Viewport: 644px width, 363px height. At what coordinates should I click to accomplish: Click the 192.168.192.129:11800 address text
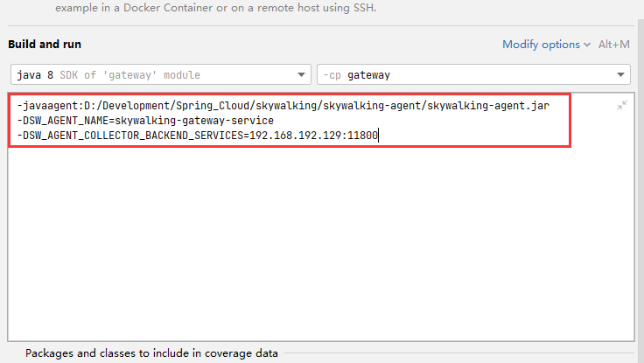(x=314, y=135)
